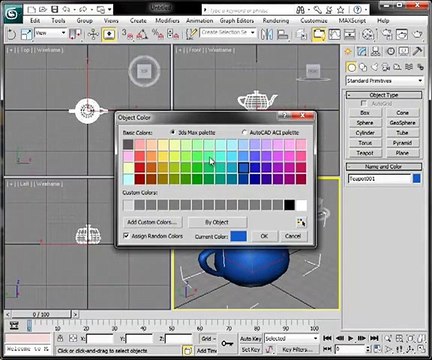Screen dimensions: 432x360
Task: Click the GeoSphere primitive button
Action: 402,123
